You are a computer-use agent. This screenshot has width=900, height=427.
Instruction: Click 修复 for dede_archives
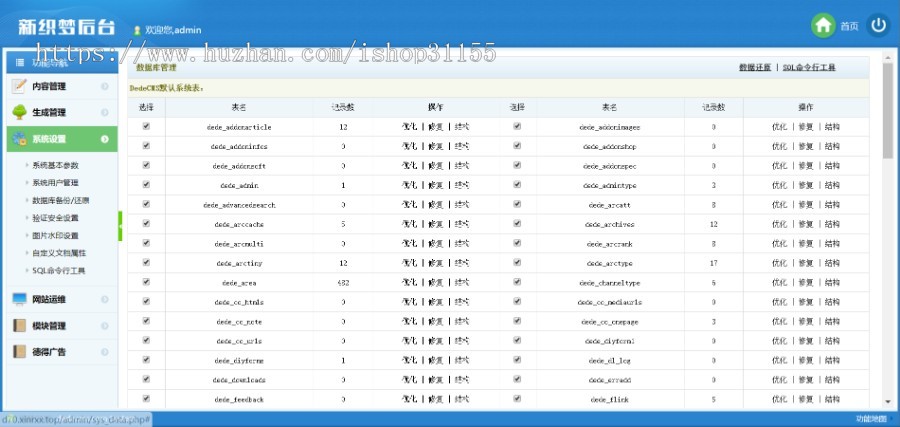806,224
